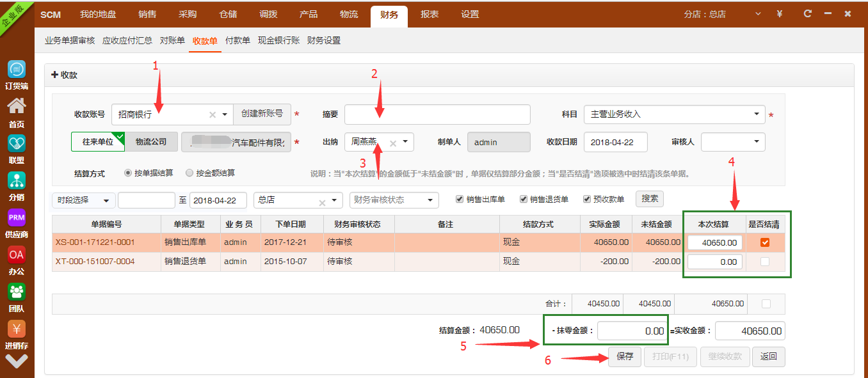Screen dimensions: 868x378
Task: Uncheck the 销售出库单 checkbox
Action: tap(460, 199)
